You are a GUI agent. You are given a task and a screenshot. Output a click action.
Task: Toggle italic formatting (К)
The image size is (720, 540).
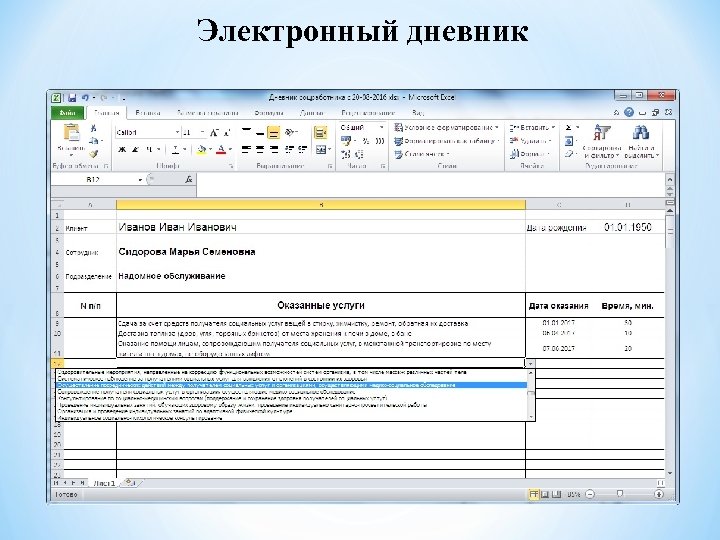(135, 149)
